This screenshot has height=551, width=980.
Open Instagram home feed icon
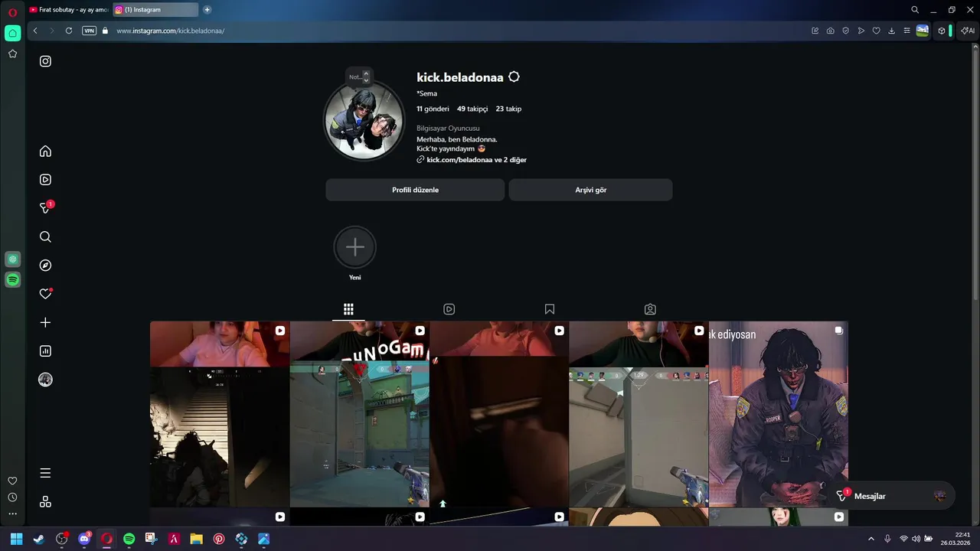(45, 151)
